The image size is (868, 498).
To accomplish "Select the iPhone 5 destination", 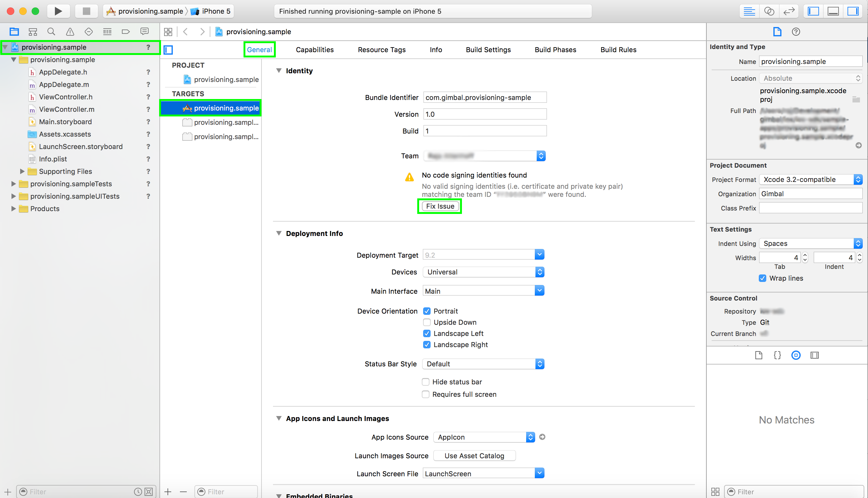I will [211, 11].
